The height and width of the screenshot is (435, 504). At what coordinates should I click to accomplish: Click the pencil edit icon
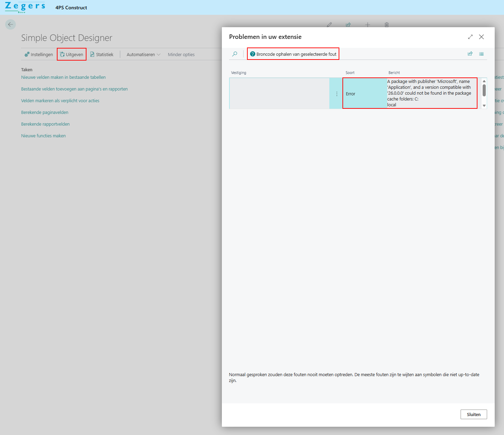[x=329, y=25]
